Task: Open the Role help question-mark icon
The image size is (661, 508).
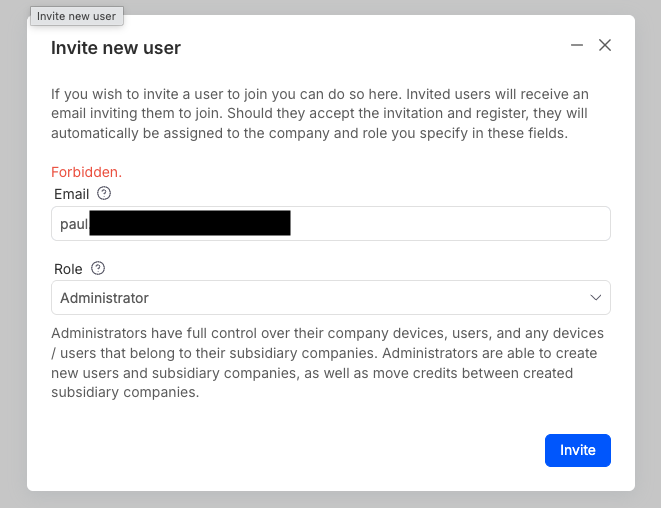Action: (x=98, y=268)
